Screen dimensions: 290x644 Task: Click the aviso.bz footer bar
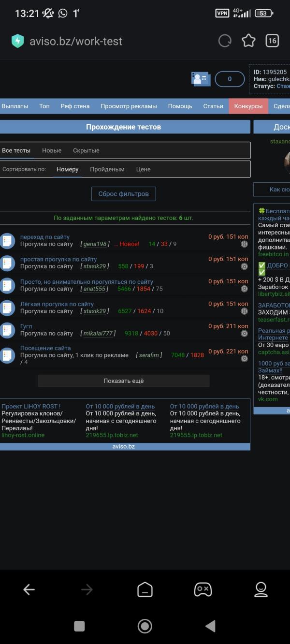tap(124, 447)
